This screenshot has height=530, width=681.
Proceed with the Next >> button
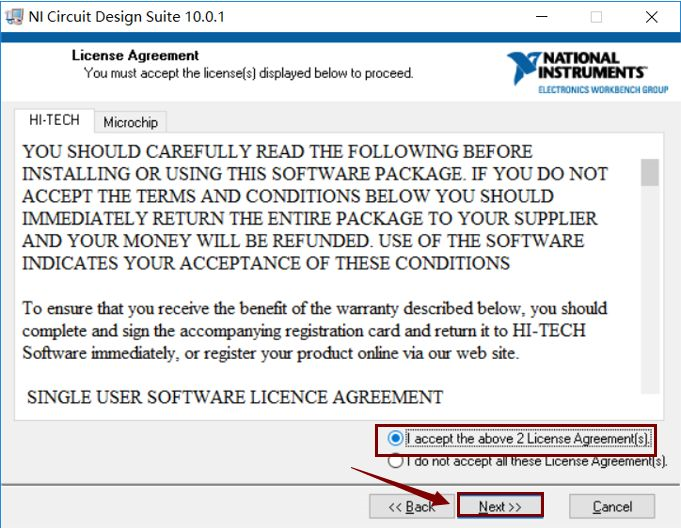click(499, 506)
